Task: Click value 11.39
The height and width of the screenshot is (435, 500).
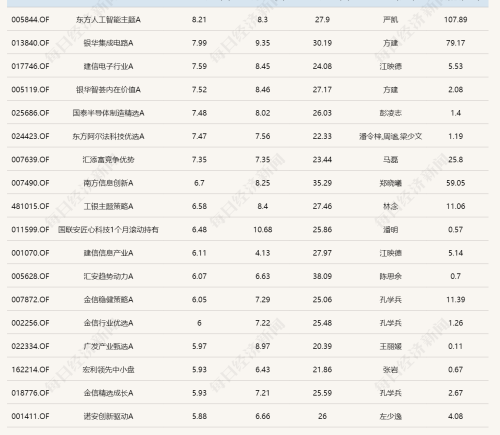Action: click(x=455, y=300)
